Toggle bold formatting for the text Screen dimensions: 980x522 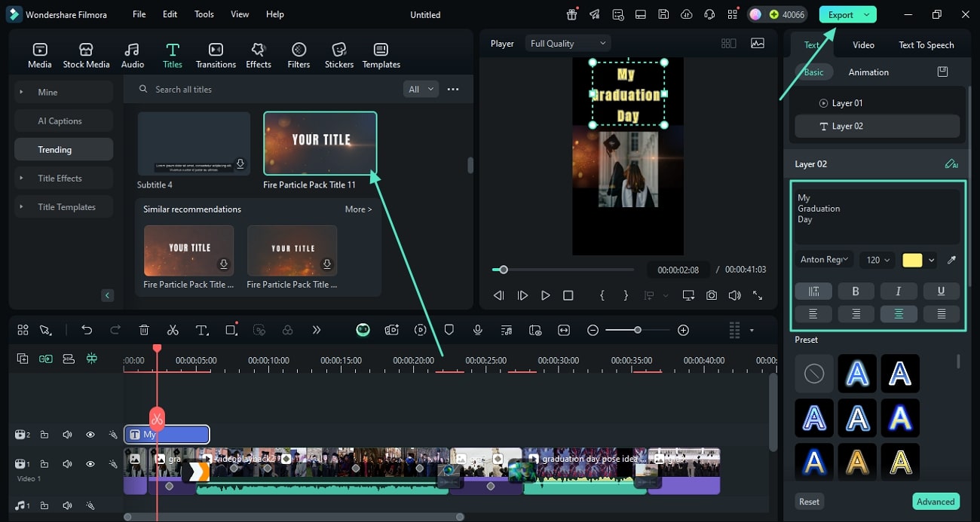(856, 292)
